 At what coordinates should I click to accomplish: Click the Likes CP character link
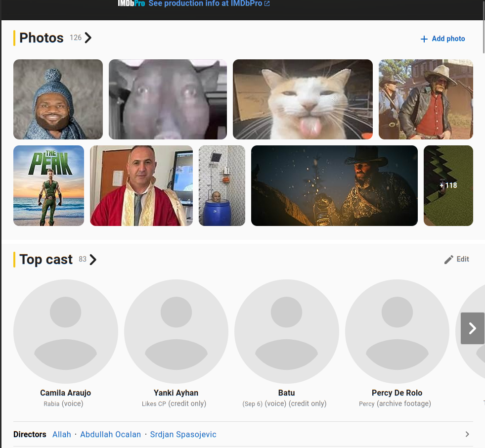[154, 404]
